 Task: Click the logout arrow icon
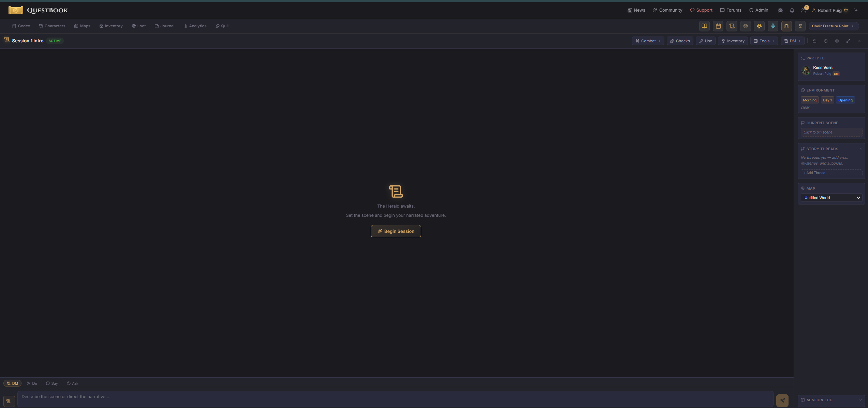pos(855,10)
